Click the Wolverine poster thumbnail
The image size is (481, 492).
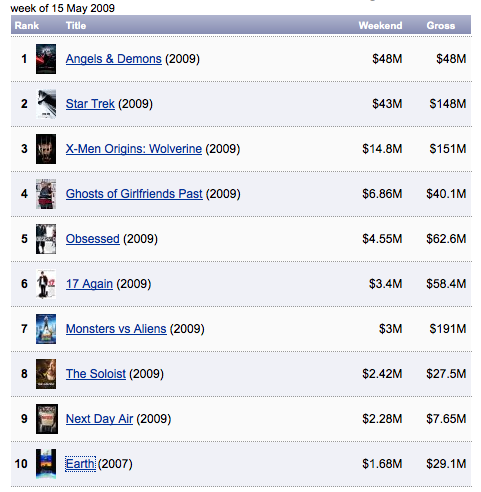(46, 149)
